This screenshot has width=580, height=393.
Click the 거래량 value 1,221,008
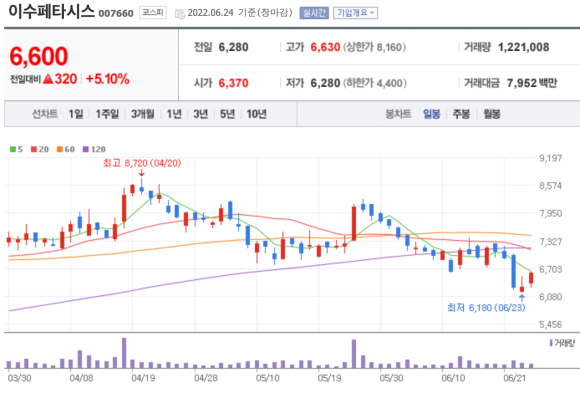pos(523,47)
